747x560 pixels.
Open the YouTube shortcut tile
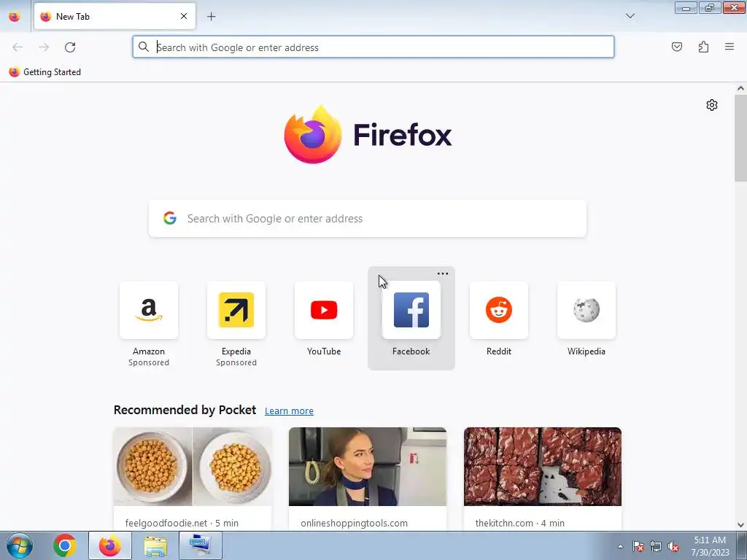click(324, 319)
